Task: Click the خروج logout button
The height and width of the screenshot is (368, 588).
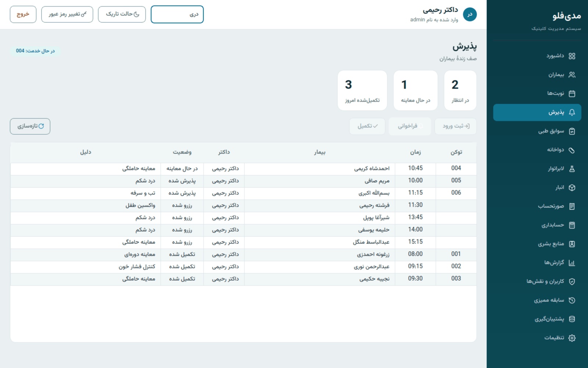Action: coord(23,14)
